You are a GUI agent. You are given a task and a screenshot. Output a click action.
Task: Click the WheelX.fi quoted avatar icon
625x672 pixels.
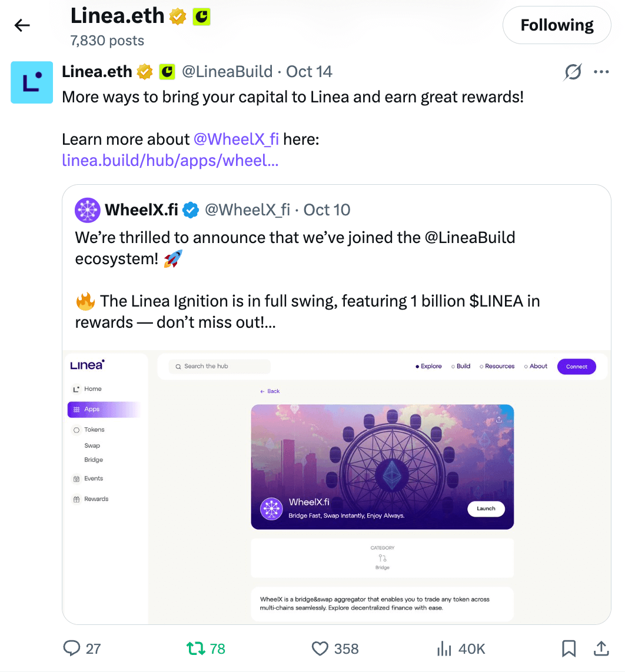(x=87, y=209)
